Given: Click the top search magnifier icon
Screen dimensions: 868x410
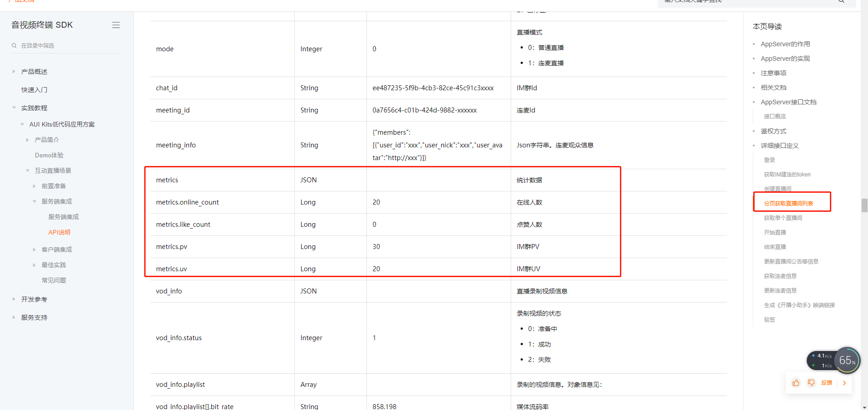Looking at the screenshot, I should click(x=841, y=1).
